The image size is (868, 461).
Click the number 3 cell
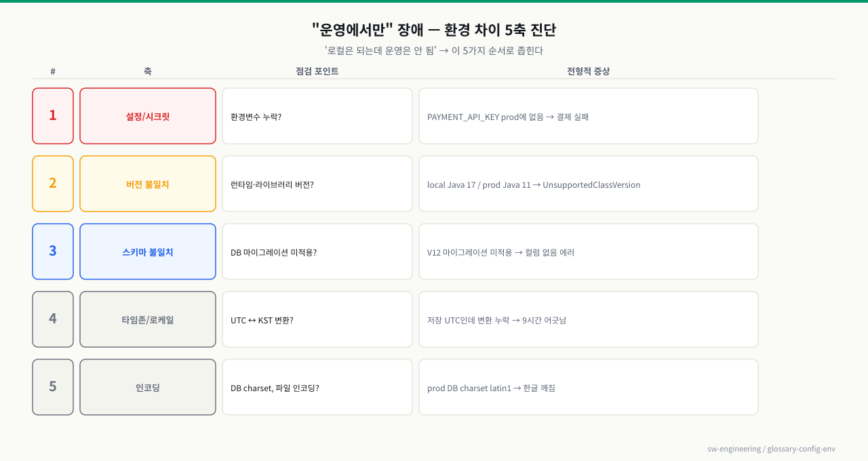53,252
